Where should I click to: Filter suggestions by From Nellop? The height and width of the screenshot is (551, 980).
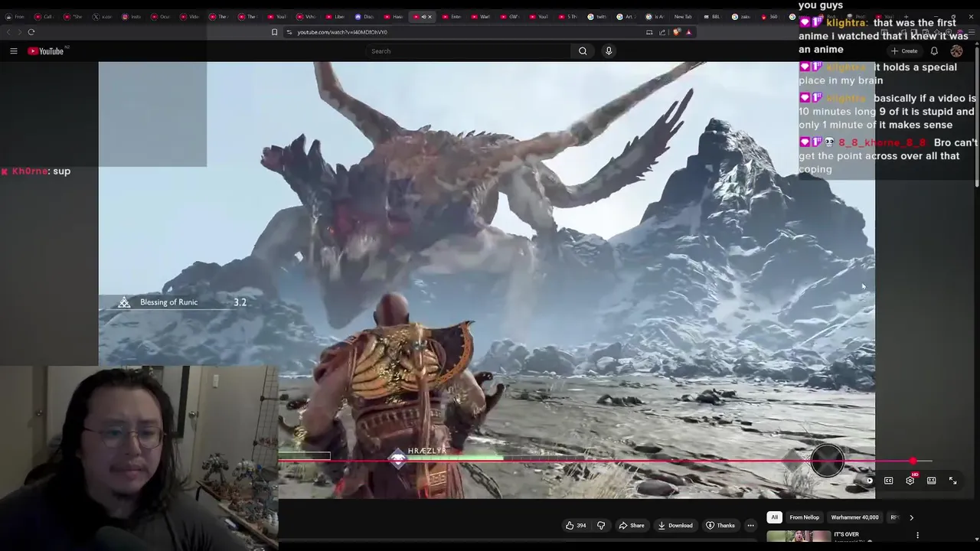pos(804,517)
